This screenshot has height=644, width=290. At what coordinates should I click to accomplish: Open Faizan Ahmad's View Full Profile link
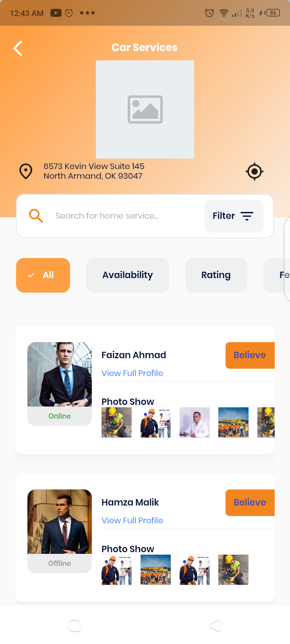(132, 373)
